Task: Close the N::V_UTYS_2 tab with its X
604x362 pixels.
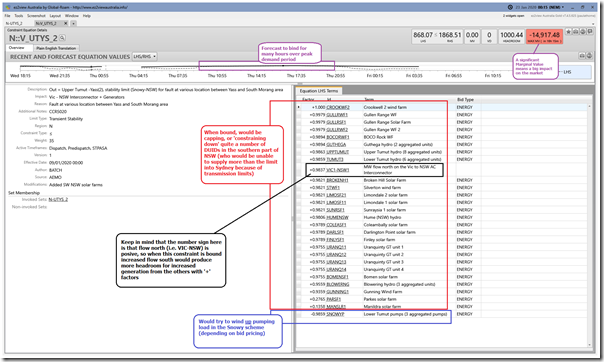Action: tap(65, 23)
